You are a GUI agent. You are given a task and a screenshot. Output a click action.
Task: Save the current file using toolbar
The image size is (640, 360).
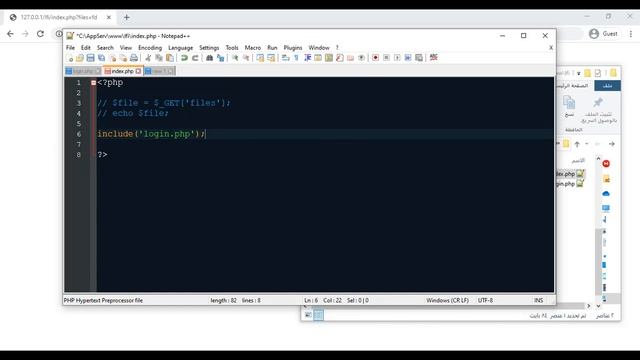pos(90,58)
